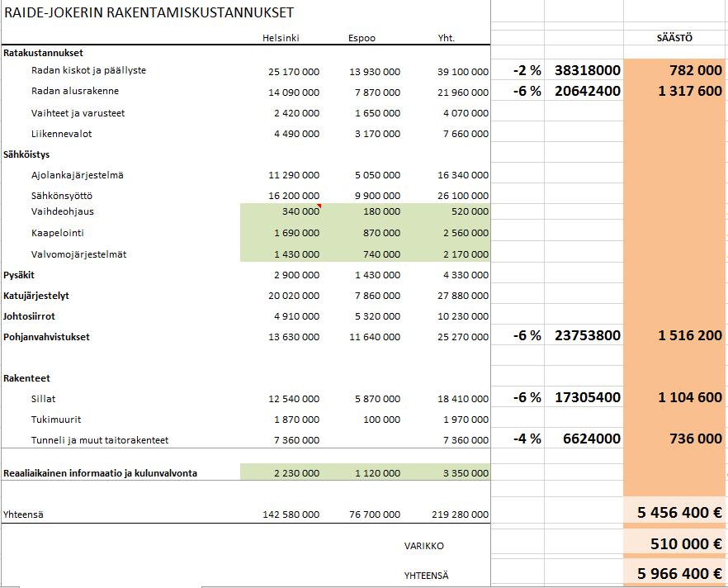Click the 'Espoo' column header
This screenshot has height=588, width=728.
coord(362,38)
